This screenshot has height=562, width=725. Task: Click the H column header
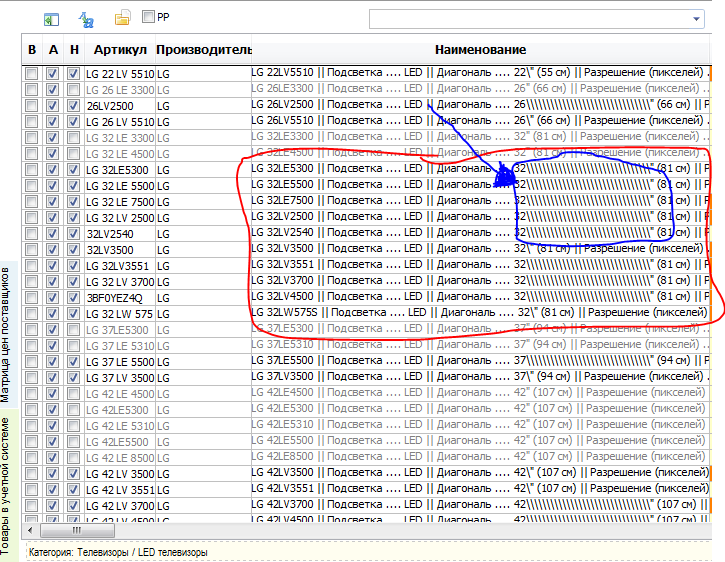point(74,49)
